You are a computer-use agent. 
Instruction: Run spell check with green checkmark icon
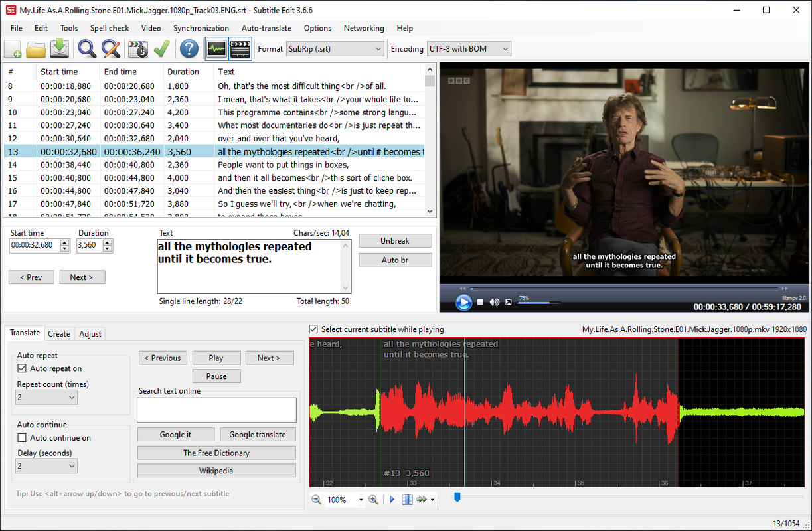[x=161, y=49]
